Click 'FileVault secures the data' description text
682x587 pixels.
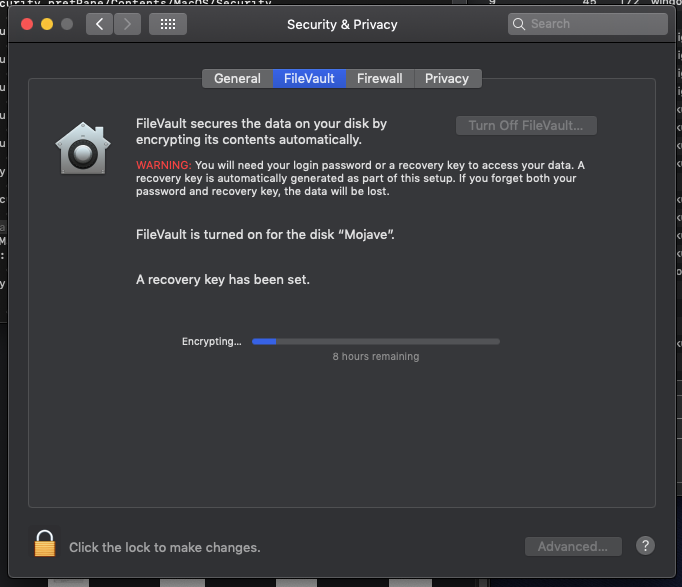pos(261,132)
